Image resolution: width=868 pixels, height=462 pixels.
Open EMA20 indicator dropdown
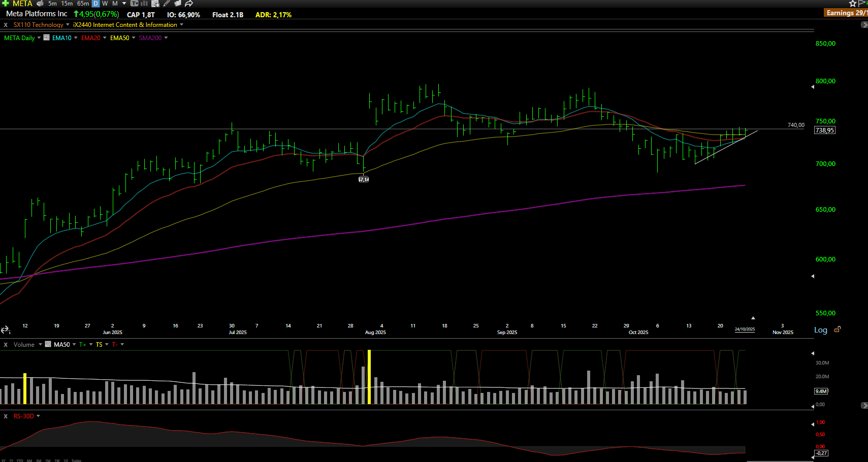105,38
